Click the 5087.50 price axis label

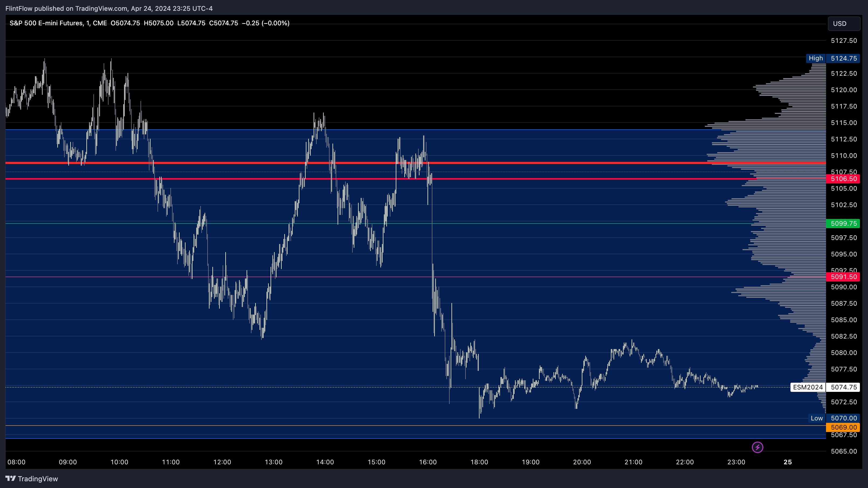(844, 304)
